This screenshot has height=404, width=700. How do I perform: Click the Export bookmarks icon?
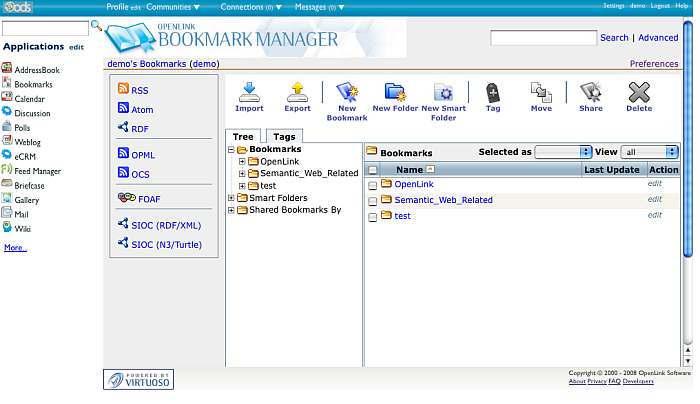[x=297, y=92]
